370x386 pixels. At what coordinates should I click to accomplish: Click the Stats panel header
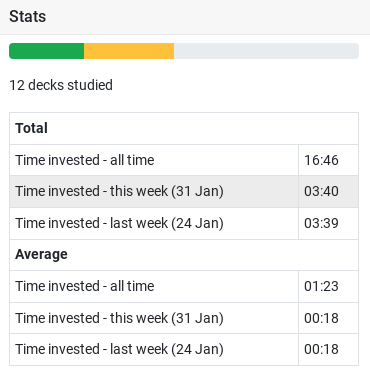(185, 17)
